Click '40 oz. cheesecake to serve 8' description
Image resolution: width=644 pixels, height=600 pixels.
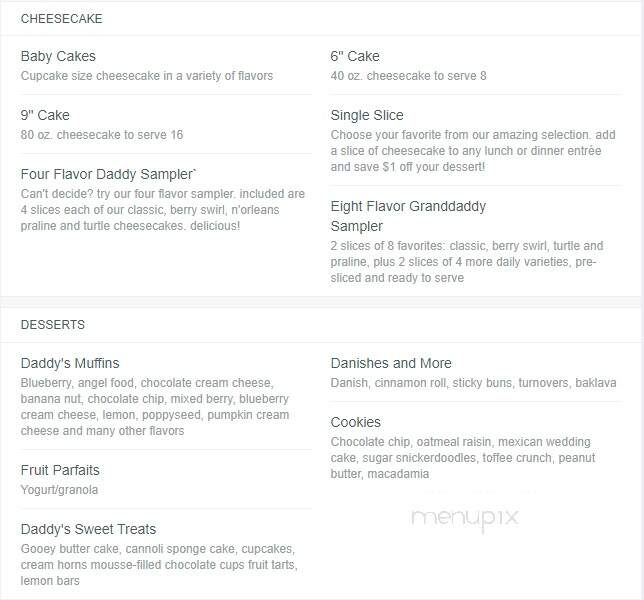pyautogui.click(x=408, y=76)
